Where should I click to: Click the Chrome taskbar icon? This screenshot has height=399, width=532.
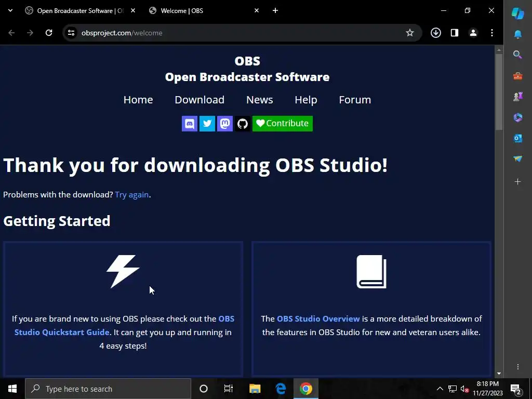305,389
